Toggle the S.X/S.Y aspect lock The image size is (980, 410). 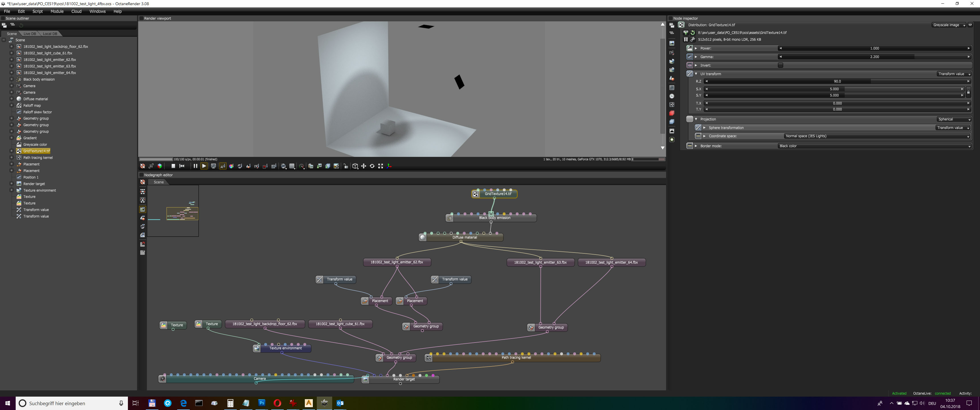click(x=968, y=93)
